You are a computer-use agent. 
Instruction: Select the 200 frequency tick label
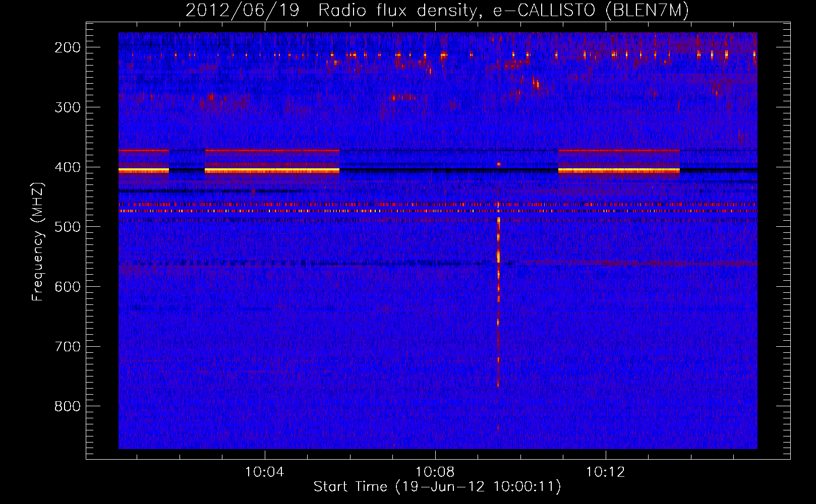(67, 47)
